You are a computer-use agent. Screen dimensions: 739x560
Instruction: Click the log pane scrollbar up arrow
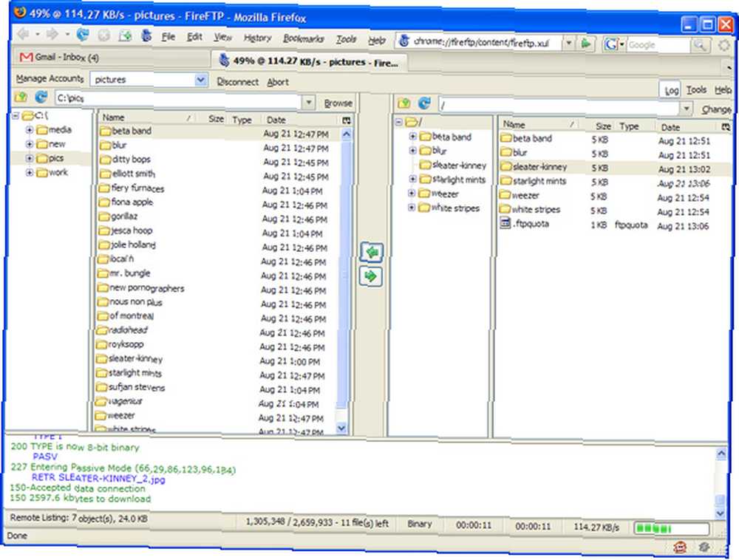[721, 454]
